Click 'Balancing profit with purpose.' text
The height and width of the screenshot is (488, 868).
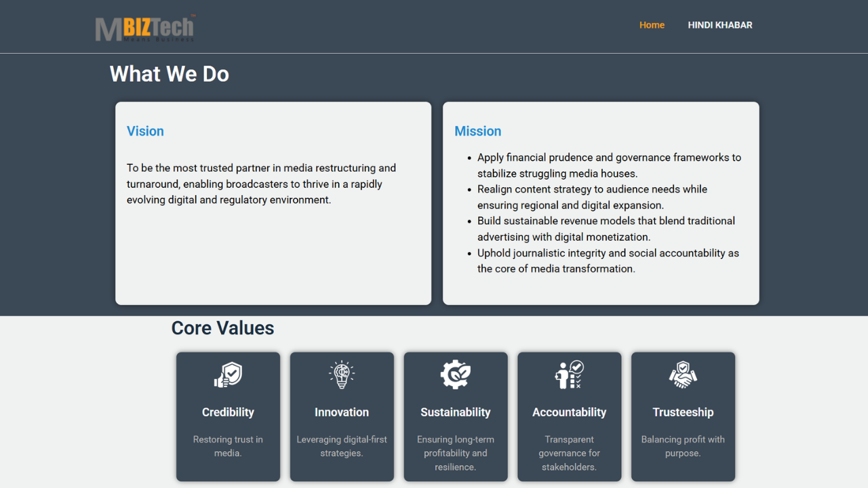683,446
